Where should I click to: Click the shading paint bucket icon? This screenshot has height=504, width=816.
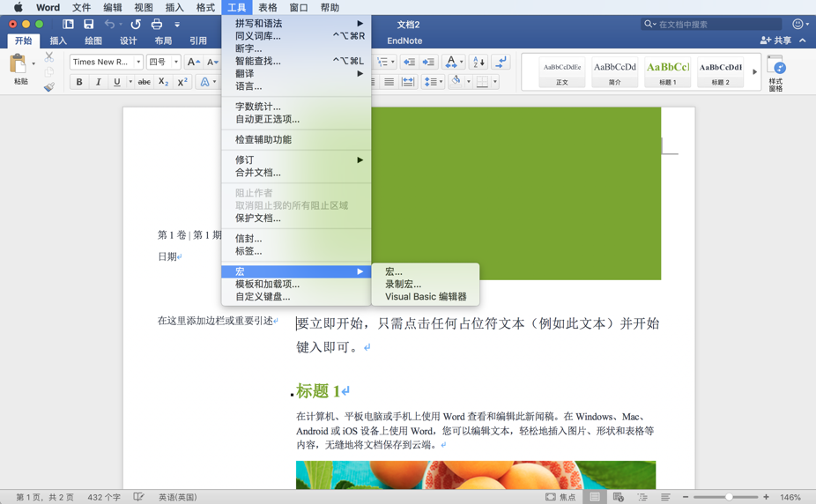click(x=456, y=80)
